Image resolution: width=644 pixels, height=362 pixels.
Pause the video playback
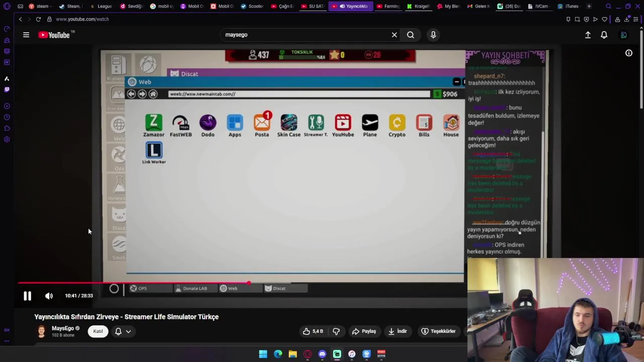tap(27, 296)
